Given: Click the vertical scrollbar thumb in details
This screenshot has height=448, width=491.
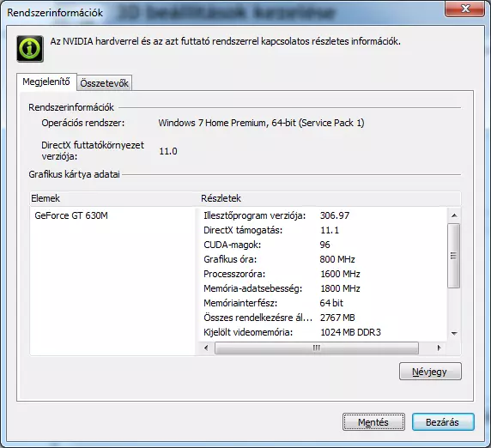Looking at the screenshot, I should 454,256.
